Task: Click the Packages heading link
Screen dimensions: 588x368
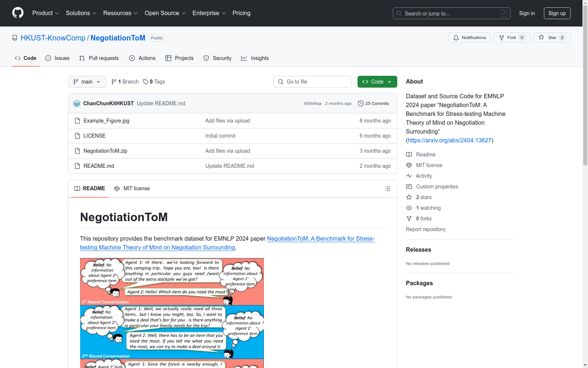Action: (x=419, y=283)
